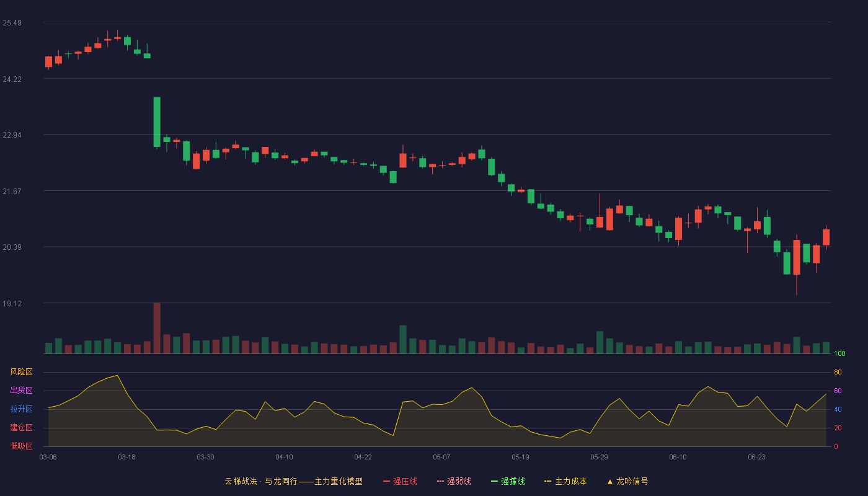Click the 21.67 price axis label
Viewport: 868px width, 496px height.
[12, 192]
